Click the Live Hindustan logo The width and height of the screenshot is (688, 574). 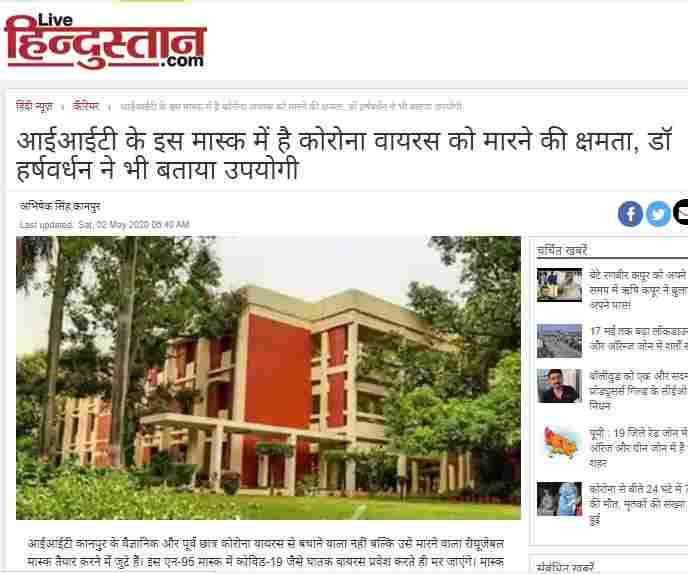tap(105, 41)
